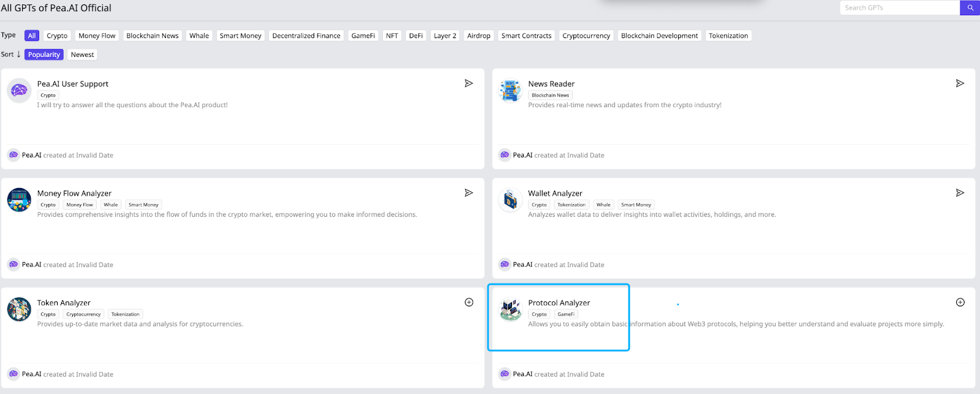Open the Protocol Analyzer title link

(x=559, y=303)
